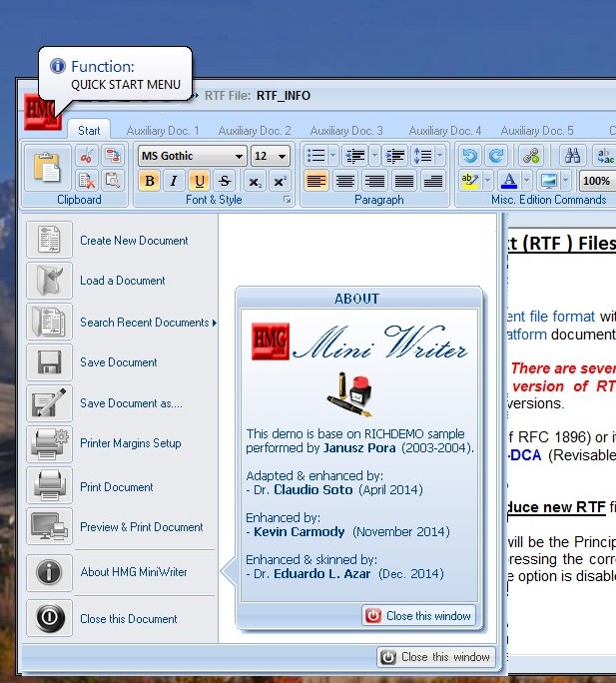Image resolution: width=616 pixels, height=683 pixels.
Task: Click the Print Document printer icon
Action: tap(49, 485)
